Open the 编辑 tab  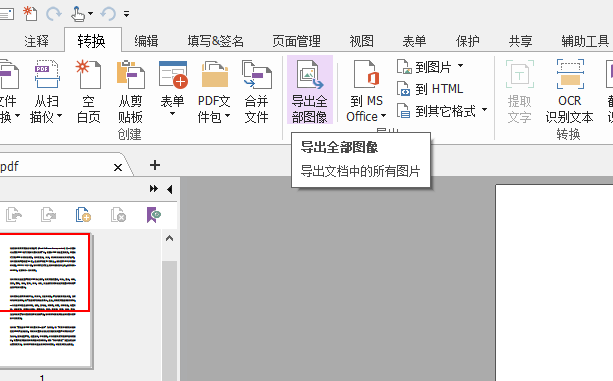(146, 41)
